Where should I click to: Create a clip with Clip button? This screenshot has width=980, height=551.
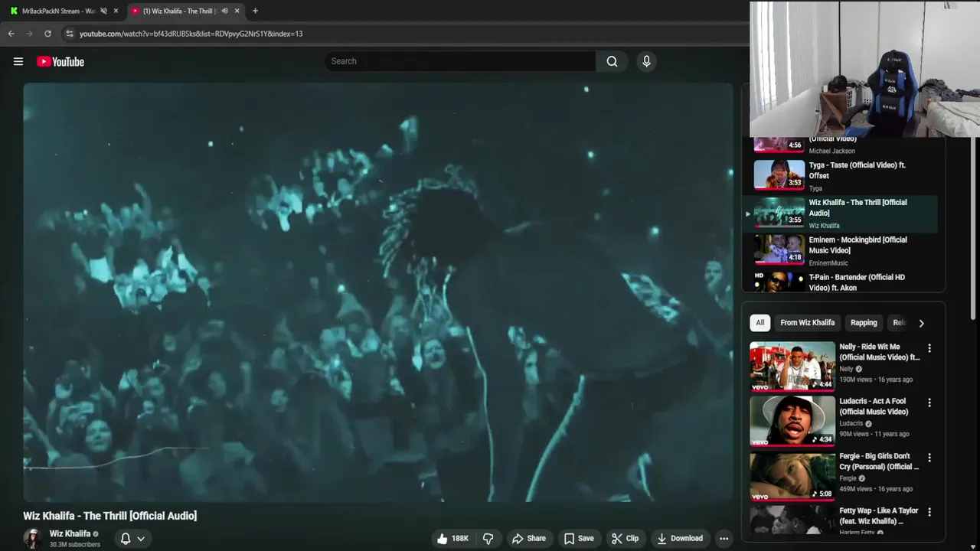pyautogui.click(x=625, y=539)
